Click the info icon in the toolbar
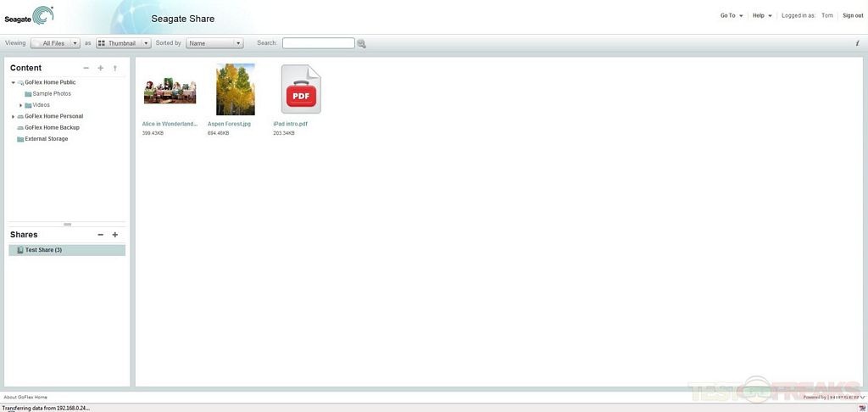Viewport: 868px width, 412px height. click(857, 43)
